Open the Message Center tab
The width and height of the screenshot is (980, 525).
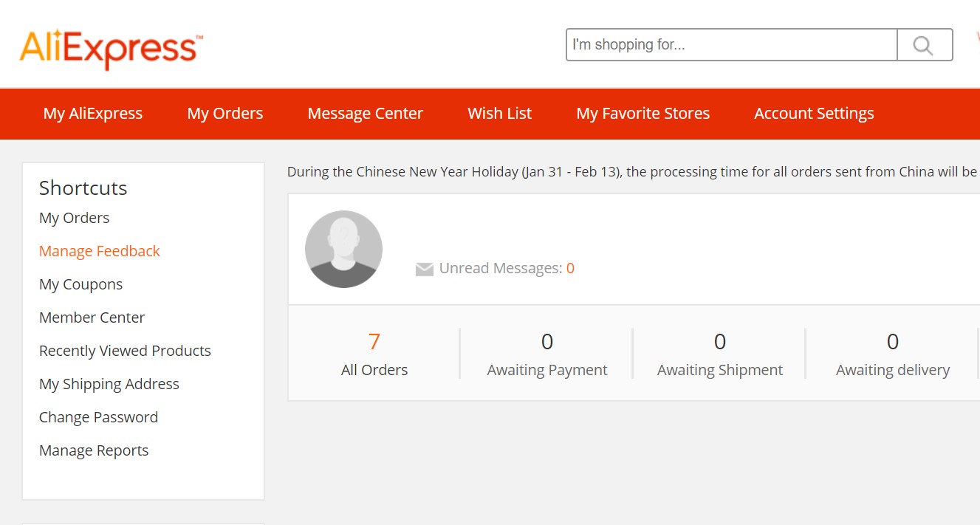click(x=366, y=114)
